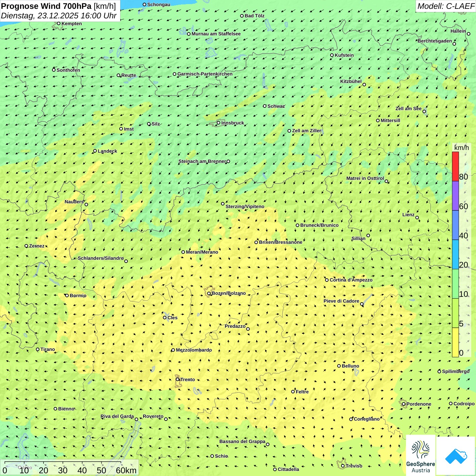This screenshot has height=476, width=476.
Task: Select the cyan 20–40 km/h legend swatch
Action: pos(455,254)
